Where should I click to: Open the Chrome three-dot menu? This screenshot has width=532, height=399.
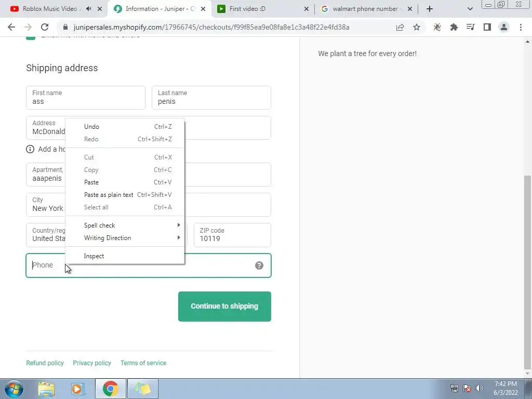(x=521, y=27)
